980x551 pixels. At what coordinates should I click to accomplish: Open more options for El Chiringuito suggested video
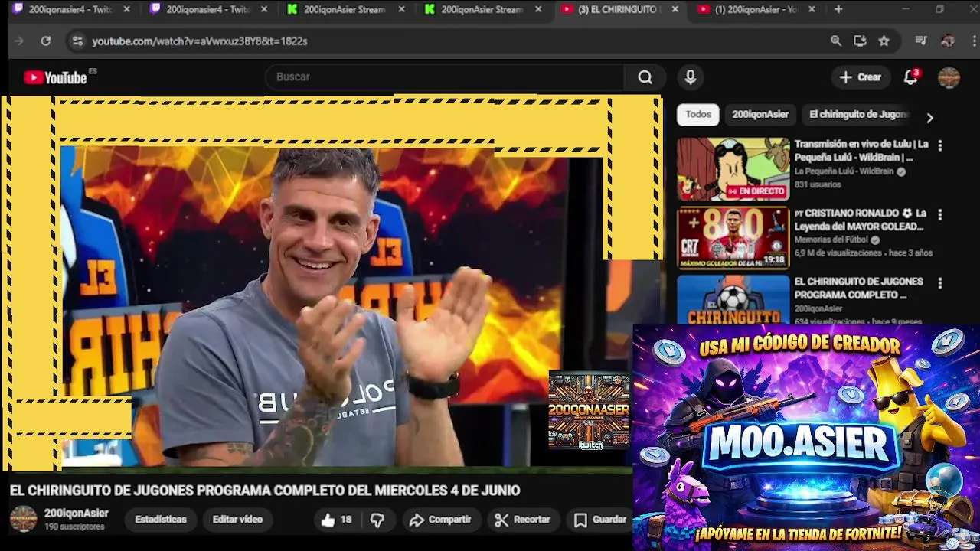[x=940, y=283]
